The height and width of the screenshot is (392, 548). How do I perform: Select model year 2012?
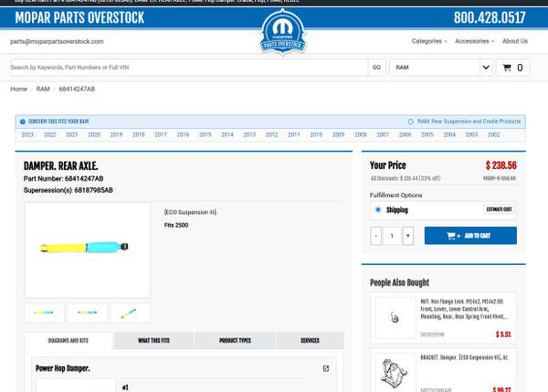[x=271, y=135]
